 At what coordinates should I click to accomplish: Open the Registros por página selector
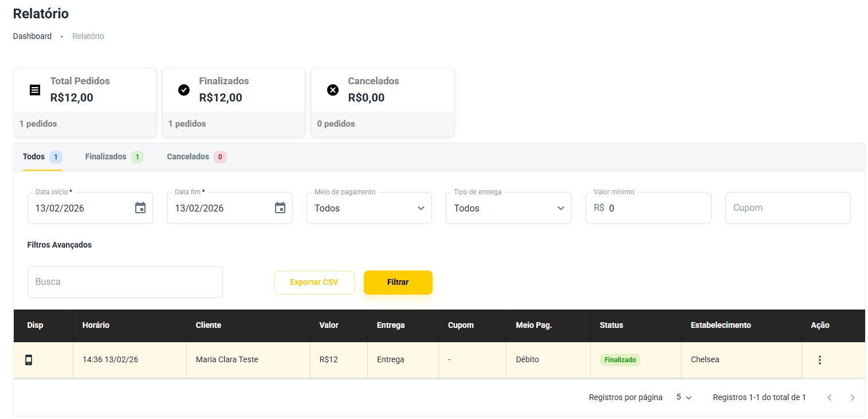tap(684, 397)
